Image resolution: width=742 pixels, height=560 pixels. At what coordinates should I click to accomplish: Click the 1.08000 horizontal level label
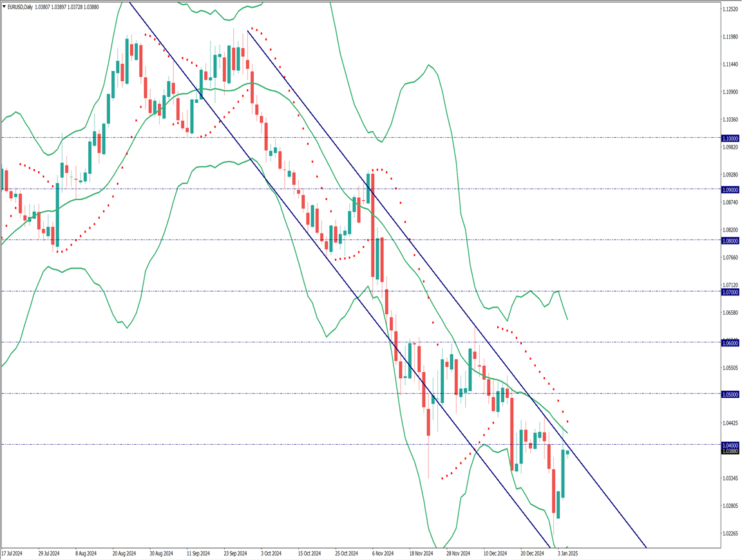click(730, 241)
